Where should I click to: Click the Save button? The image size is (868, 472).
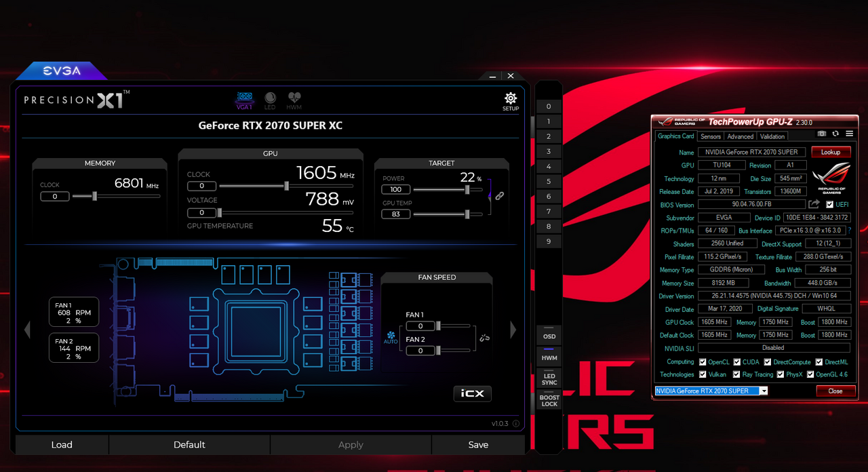tap(478, 445)
